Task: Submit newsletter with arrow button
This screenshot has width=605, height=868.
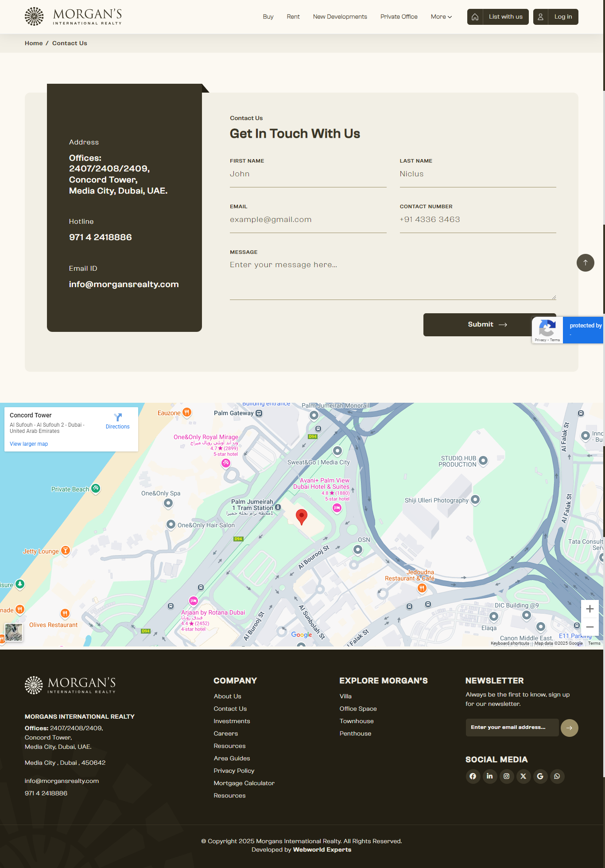Action: pyautogui.click(x=569, y=728)
